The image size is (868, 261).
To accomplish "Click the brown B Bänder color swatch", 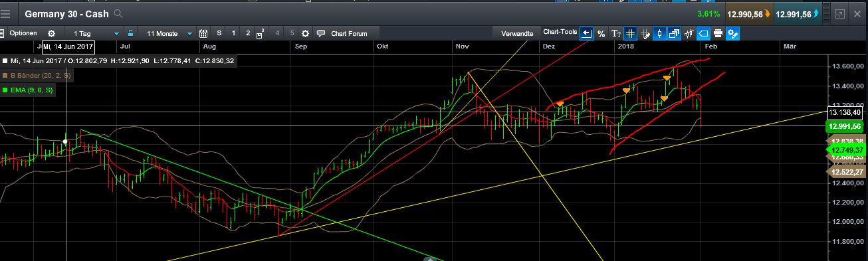I will point(5,76).
